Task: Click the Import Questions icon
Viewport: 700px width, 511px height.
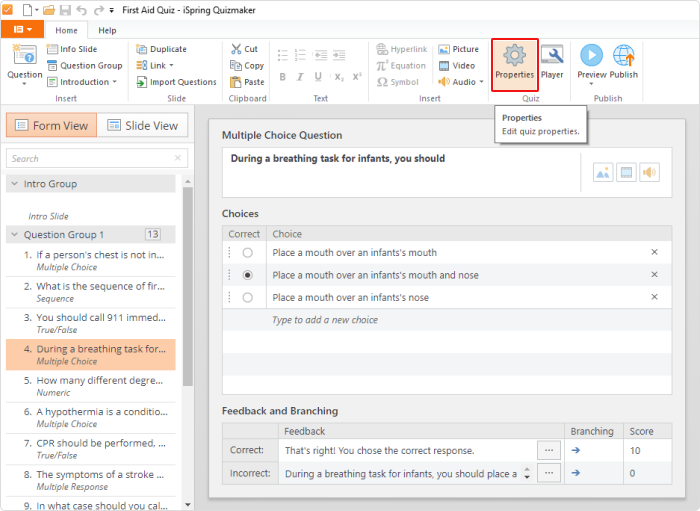Action: 142,82
